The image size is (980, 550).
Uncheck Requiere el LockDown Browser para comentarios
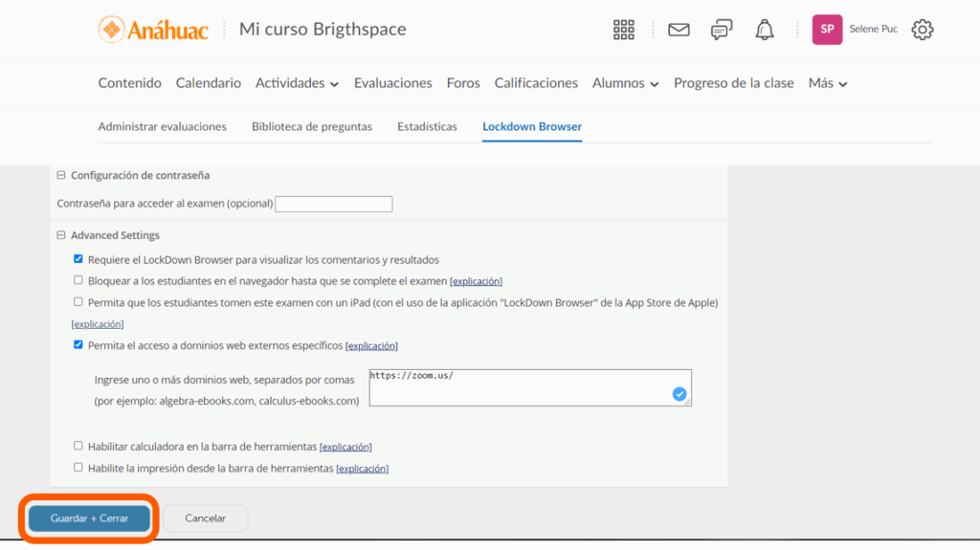pos(78,259)
